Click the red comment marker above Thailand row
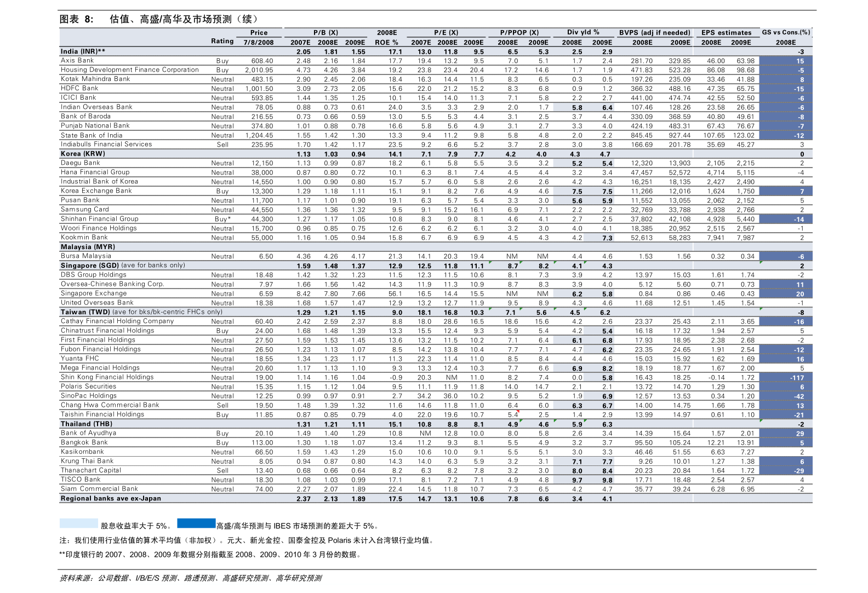The width and height of the screenshot is (868, 593). pyautogui.click(x=517, y=411)
